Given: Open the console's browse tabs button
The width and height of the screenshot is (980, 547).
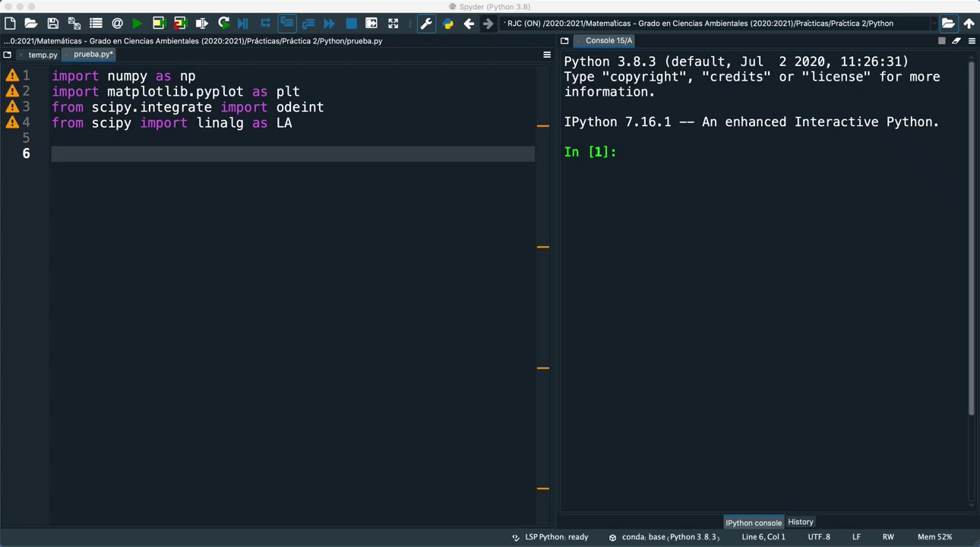Looking at the screenshot, I should click(564, 41).
